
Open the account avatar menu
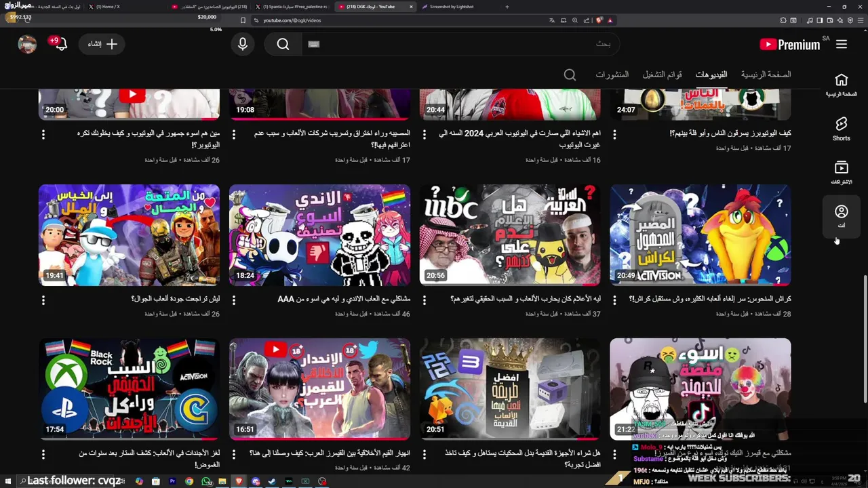27,44
